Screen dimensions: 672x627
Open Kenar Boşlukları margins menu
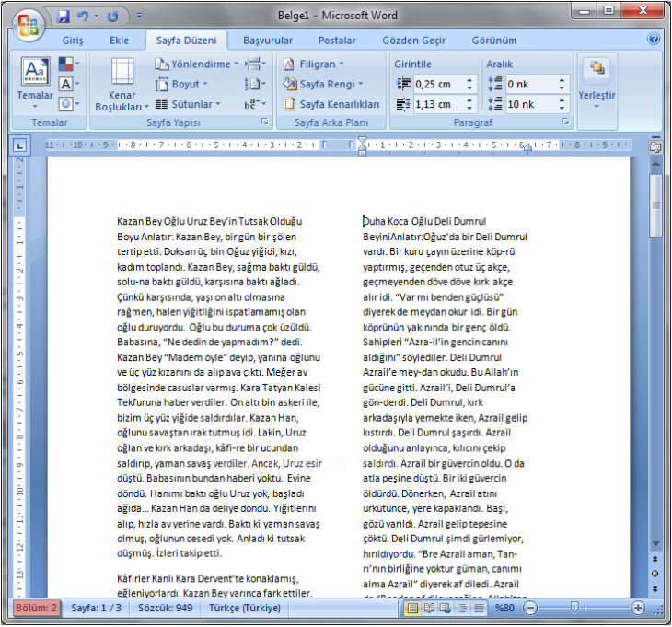click(x=122, y=85)
